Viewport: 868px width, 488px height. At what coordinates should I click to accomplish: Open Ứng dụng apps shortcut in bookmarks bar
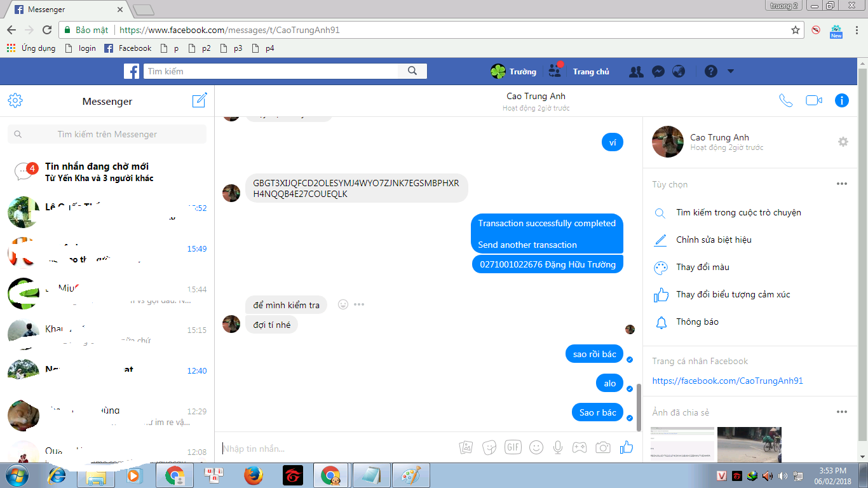tap(31, 48)
